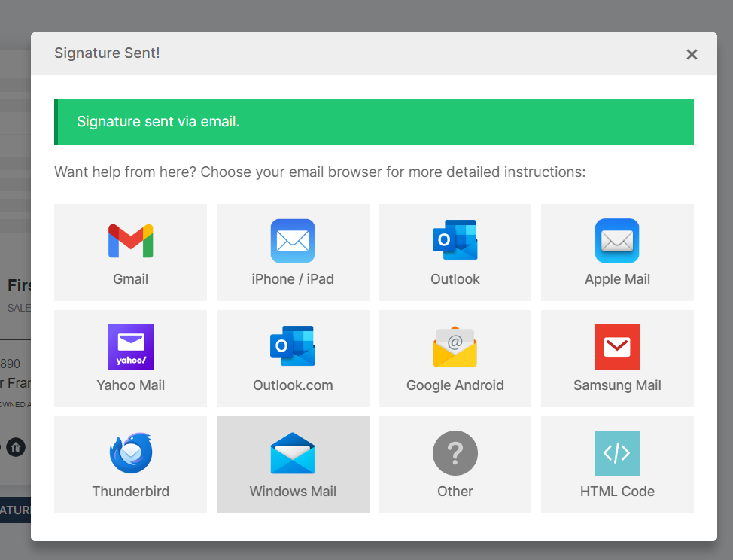This screenshot has height=560, width=733.
Task: Close the Signature Sent dialog
Action: [x=692, y=55]
